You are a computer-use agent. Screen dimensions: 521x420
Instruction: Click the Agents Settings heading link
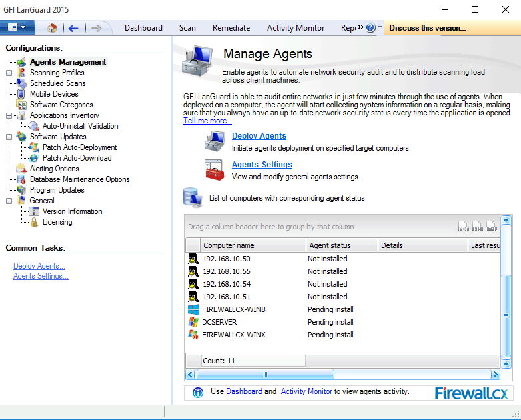(262, 165)
